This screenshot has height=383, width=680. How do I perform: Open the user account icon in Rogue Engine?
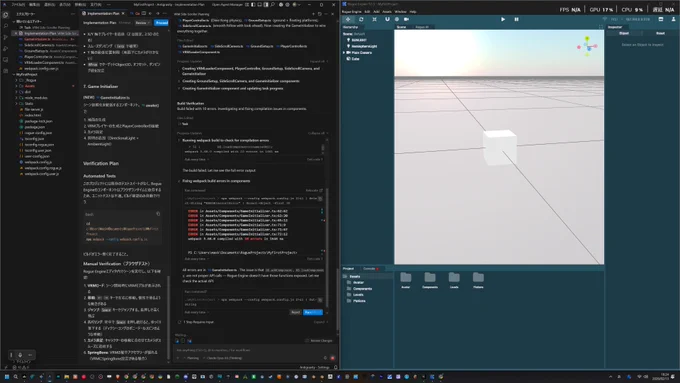(673, 19)
